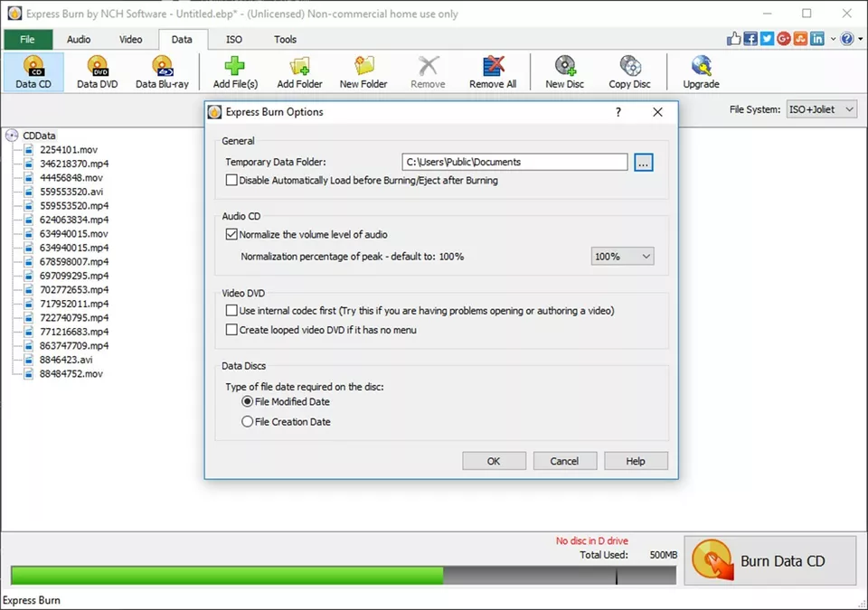Switch to Data DVD mode

click(x=97, y=70)
